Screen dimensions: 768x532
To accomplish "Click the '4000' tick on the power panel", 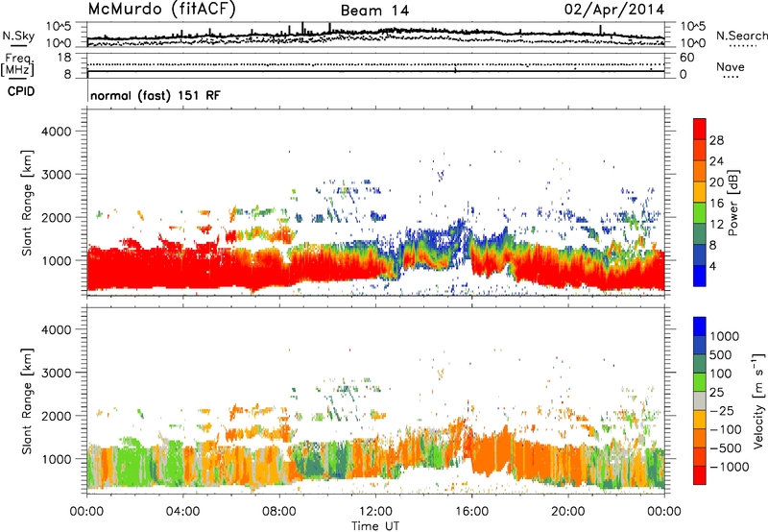I will 56,132.
